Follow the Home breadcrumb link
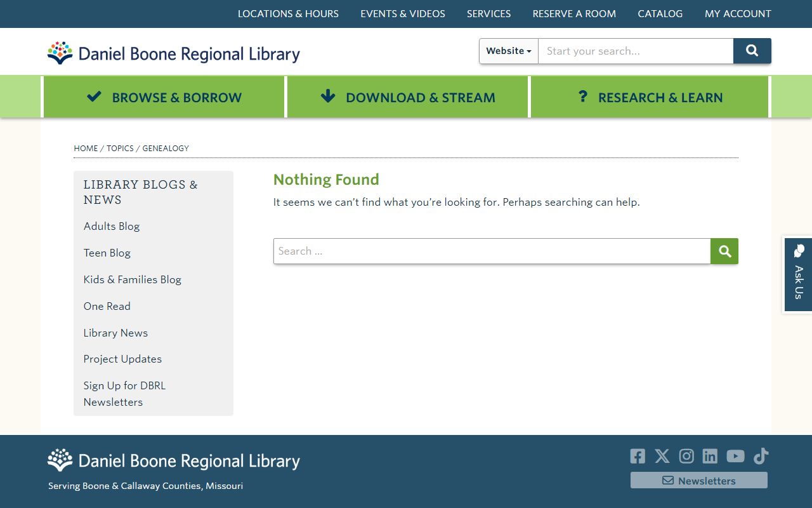This screenshot has height=508, width=812. [x=86, y=148]
